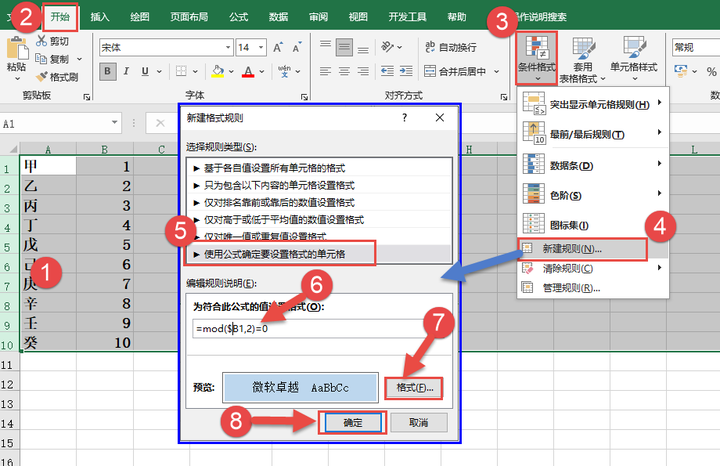The height and width of the screenshot is (466, 720).
Task: Toggle Underline formatting
Action: coord(145,71)
